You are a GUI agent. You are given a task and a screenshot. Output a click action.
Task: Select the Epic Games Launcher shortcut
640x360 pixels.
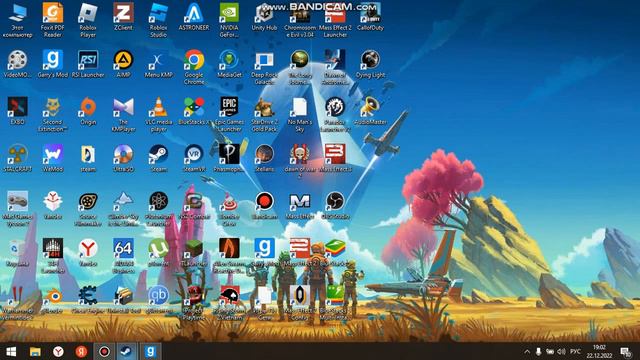(229, 114)
